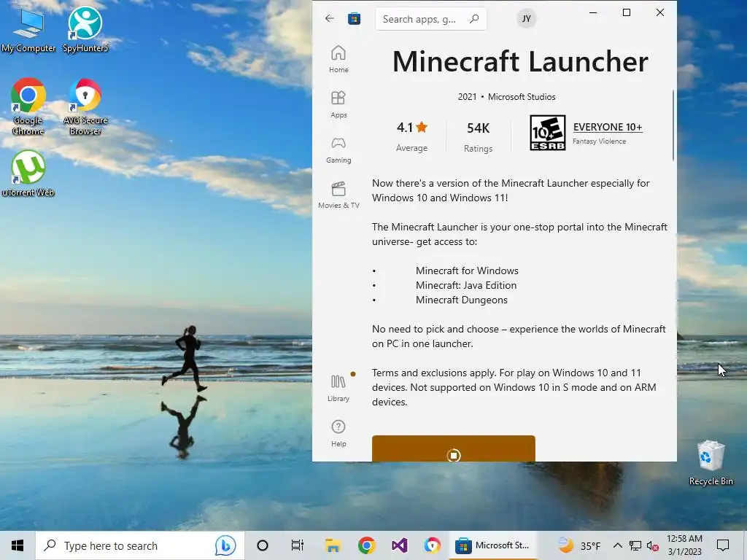The height and width of the screenshot is (560, 747).
Task: Select the uTorrent Web desktop shortcut
Action: click(x=28, y=174)
